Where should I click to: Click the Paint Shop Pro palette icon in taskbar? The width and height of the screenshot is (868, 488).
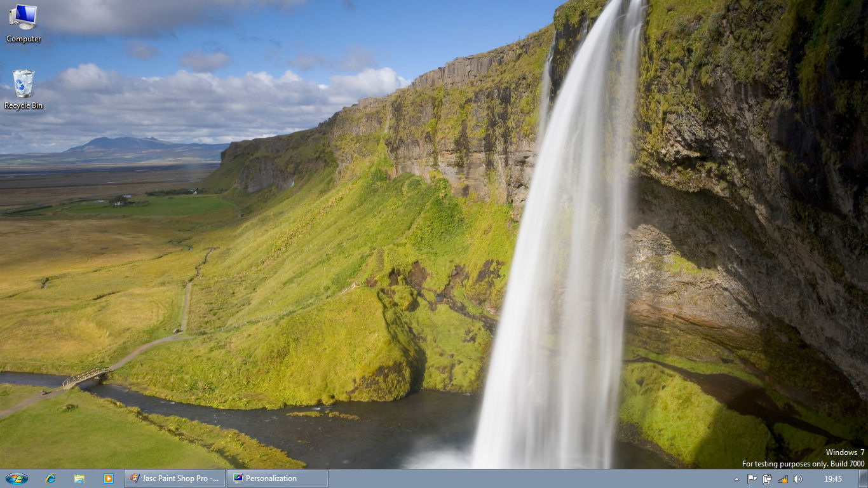[134, 478]
